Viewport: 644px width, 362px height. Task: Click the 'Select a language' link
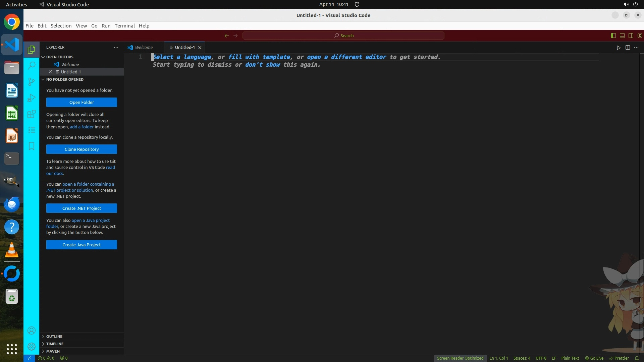coord(182,57)
